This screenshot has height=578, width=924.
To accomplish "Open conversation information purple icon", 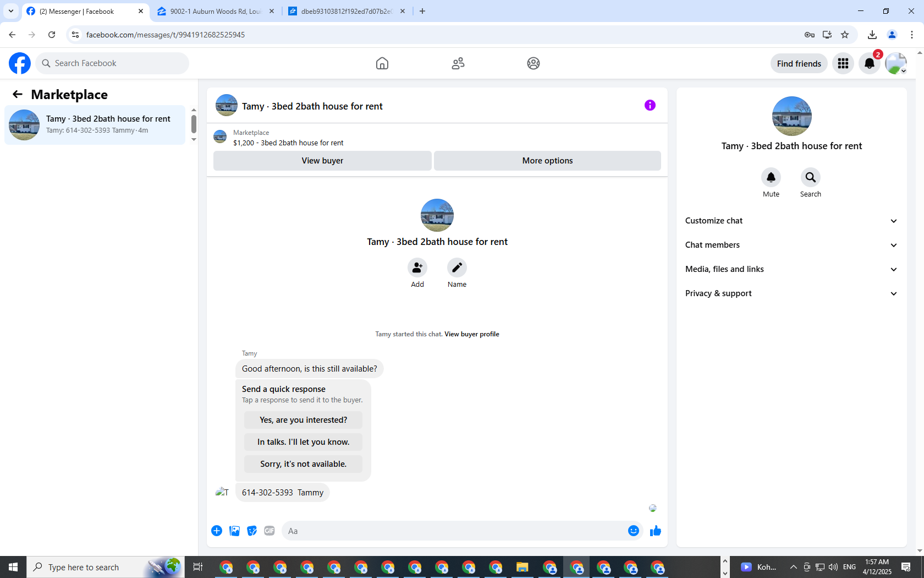I will point(650,105).
